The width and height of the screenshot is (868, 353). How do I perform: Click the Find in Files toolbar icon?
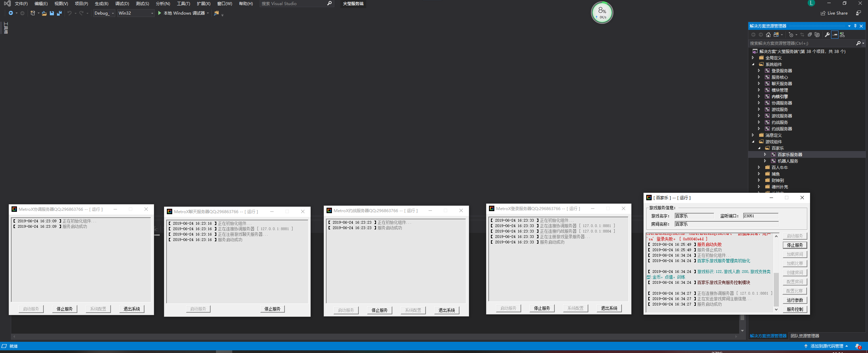pyautogui.click(x=216, y=13)
